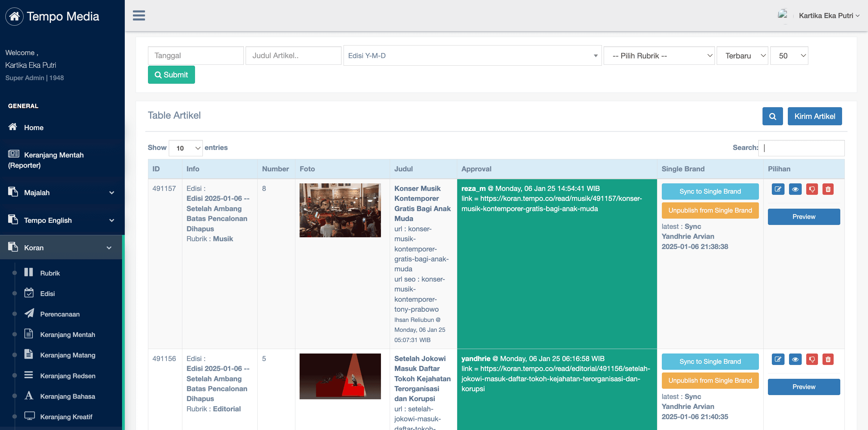This screenshot has height=430, width=868.
Task: Sort table by Single Brand column
Action: (710, 169)
